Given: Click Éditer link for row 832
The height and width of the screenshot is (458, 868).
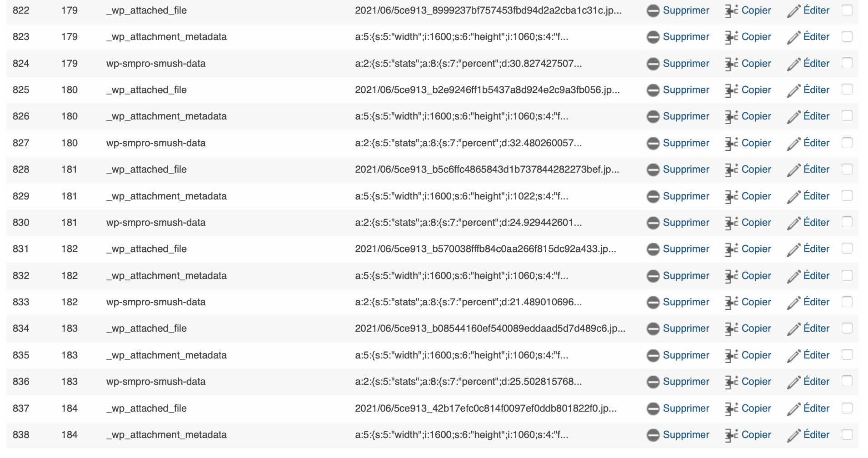Looking at the screenshot, I should point(816,276).
